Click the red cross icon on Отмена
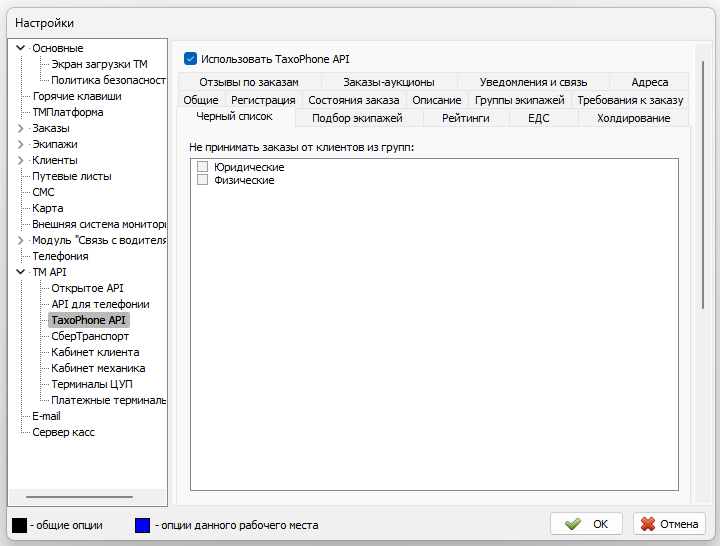Viewport: 720px width, 546px height. (647, 524)
